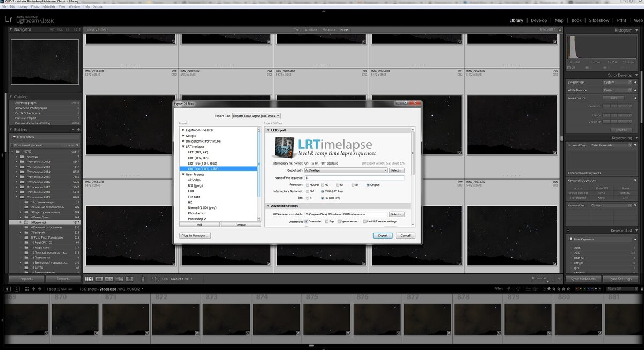Set Bits to 8
This screenshot has width=644, height=350.
(x=308, y=198)
